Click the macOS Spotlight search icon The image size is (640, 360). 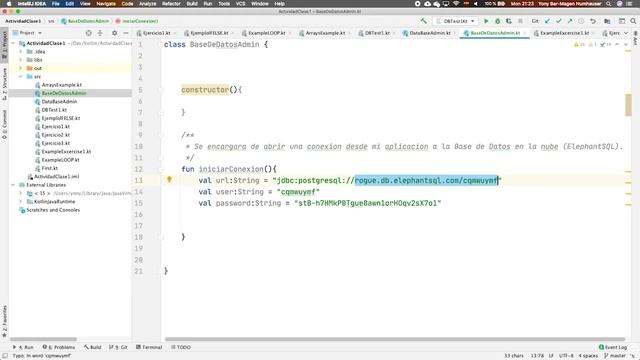pyautogui.click(x=609, y=4)
